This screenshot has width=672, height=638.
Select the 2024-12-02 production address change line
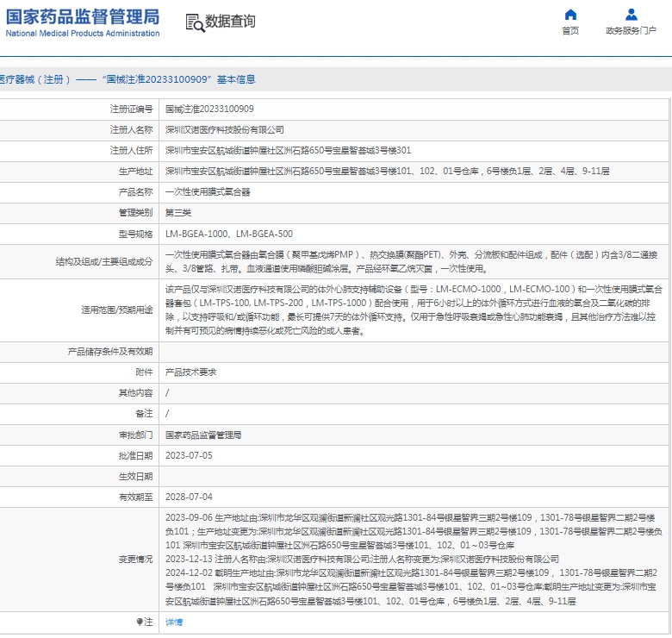(x=412, y=587)
